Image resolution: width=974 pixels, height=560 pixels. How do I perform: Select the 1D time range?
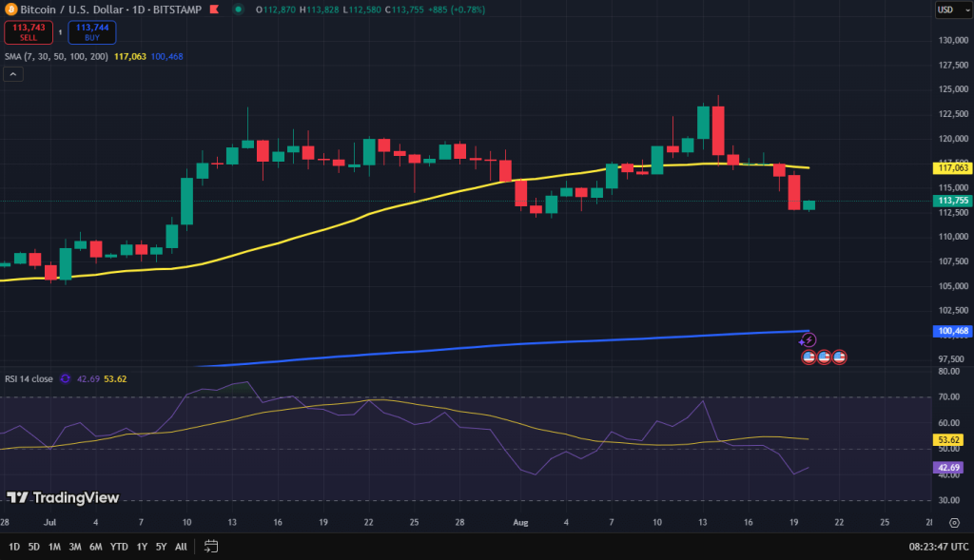click(14, 547)
